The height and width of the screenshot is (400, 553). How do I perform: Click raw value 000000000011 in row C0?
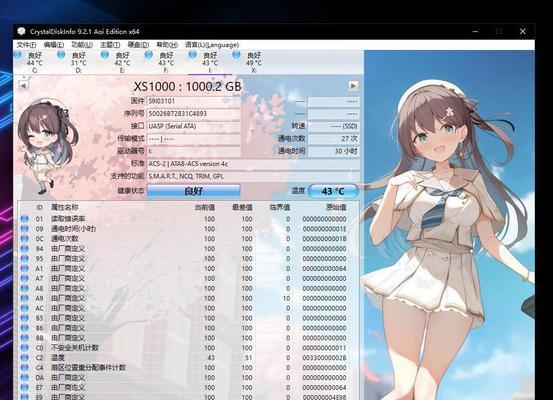tap(324, 348)
